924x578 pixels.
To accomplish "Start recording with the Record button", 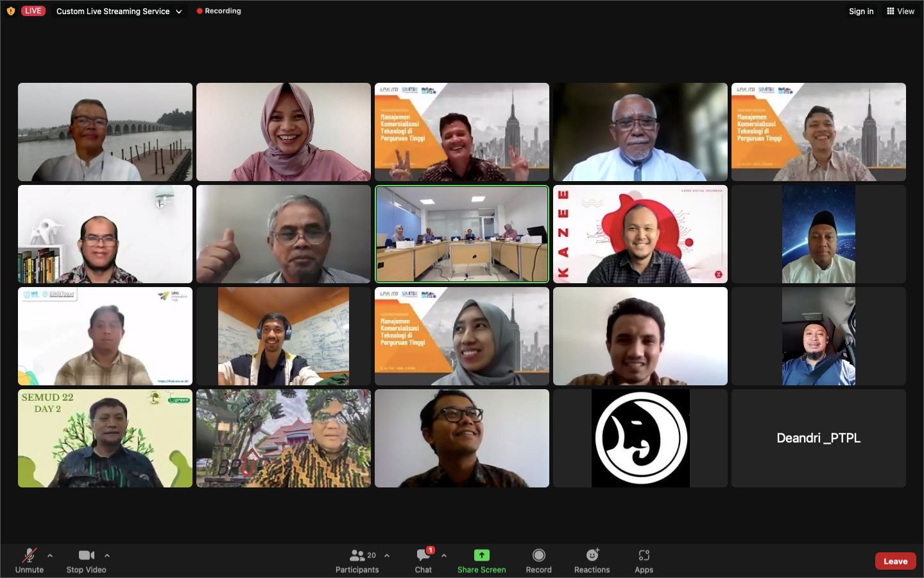I will point(538,560).
